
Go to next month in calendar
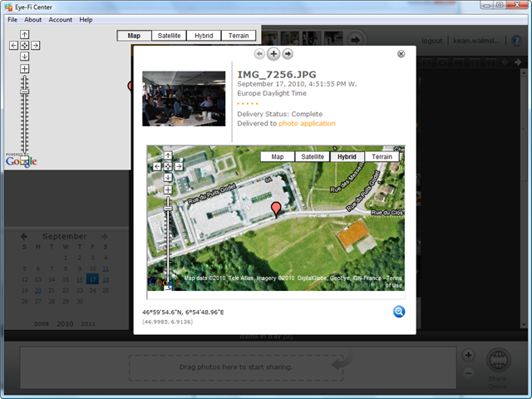tap(104, 237)
